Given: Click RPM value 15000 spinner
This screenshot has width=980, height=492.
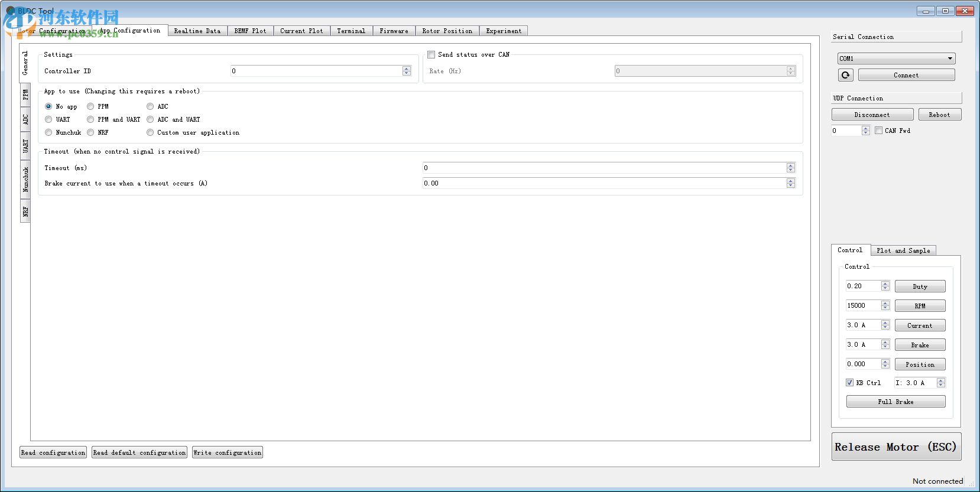Looking at the screenshot, I should pyautogui.click(x=885, y=305).
